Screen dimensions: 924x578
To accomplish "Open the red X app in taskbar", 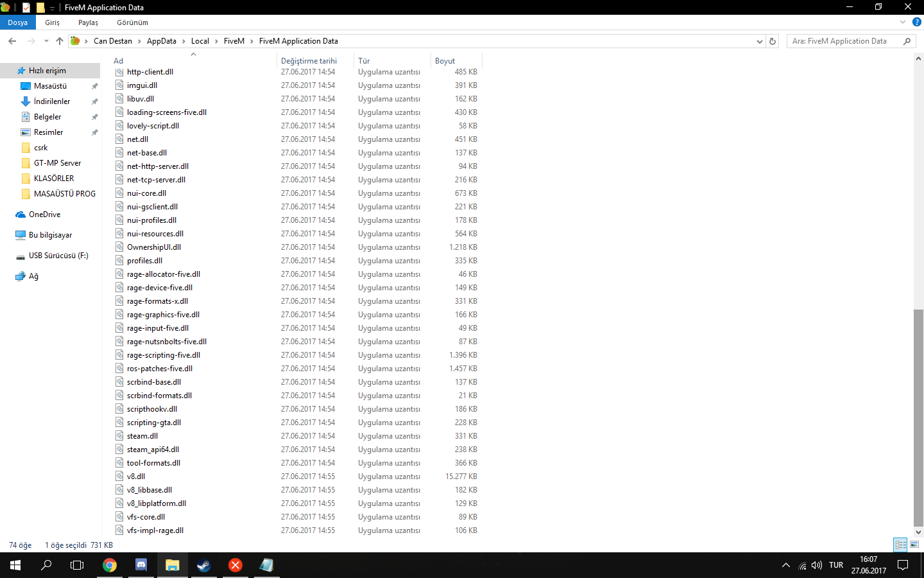I will click(x=235, y=565).
